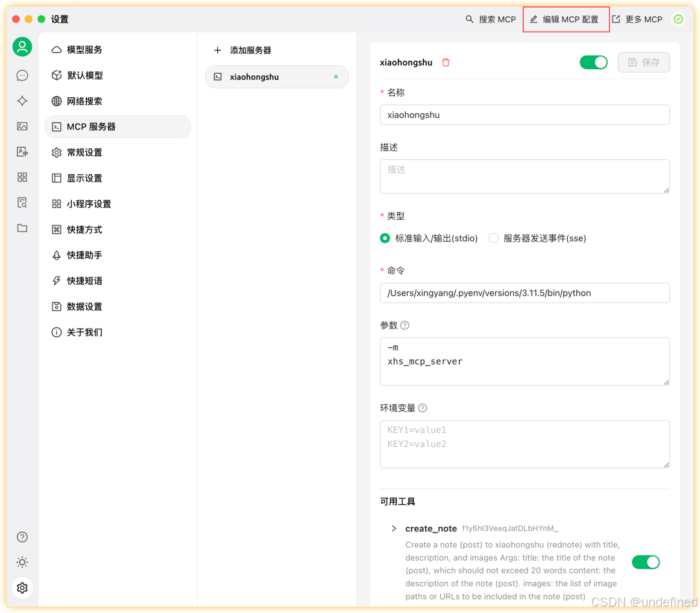Open 快捷短语 section

118,281
